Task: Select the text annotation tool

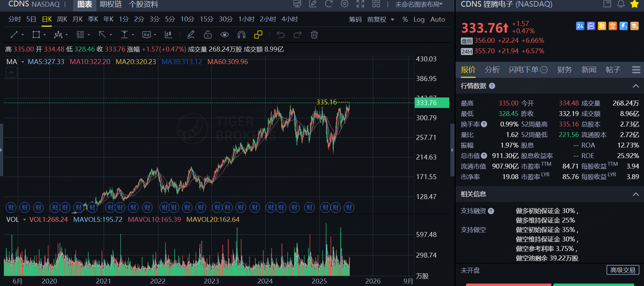Action: (x=146, y=34)
